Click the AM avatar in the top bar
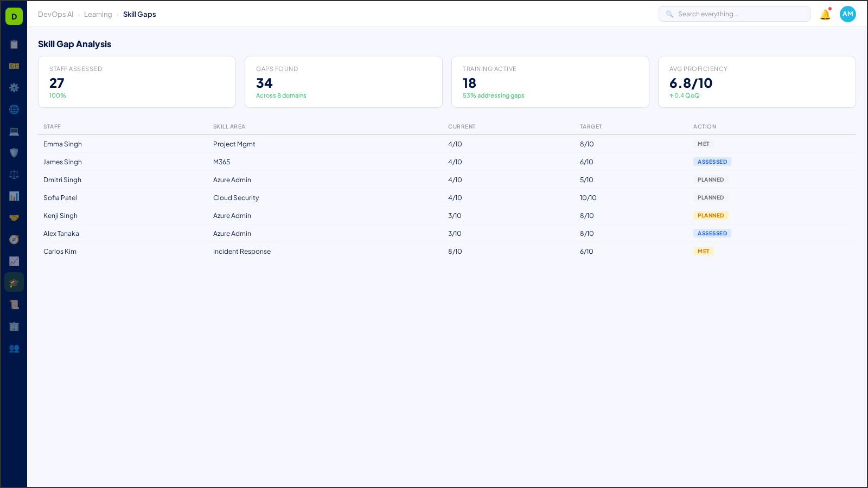Image resolution: width=868 pixels, height=488 pixels. [x=847, y=14]
